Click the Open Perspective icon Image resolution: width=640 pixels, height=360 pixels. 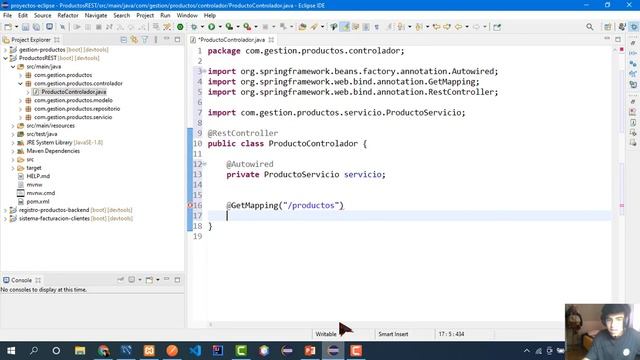[608, 27]
